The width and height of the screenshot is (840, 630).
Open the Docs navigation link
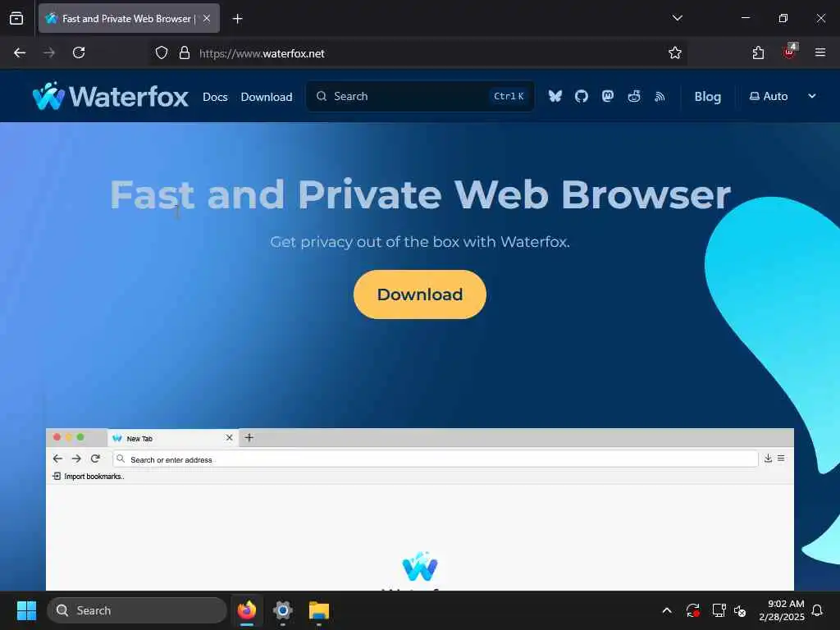click(x=216, y=97)
